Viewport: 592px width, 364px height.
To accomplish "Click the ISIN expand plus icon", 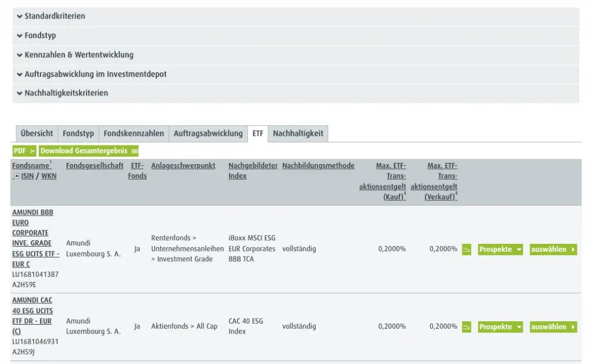I will (x=16, y=176).
